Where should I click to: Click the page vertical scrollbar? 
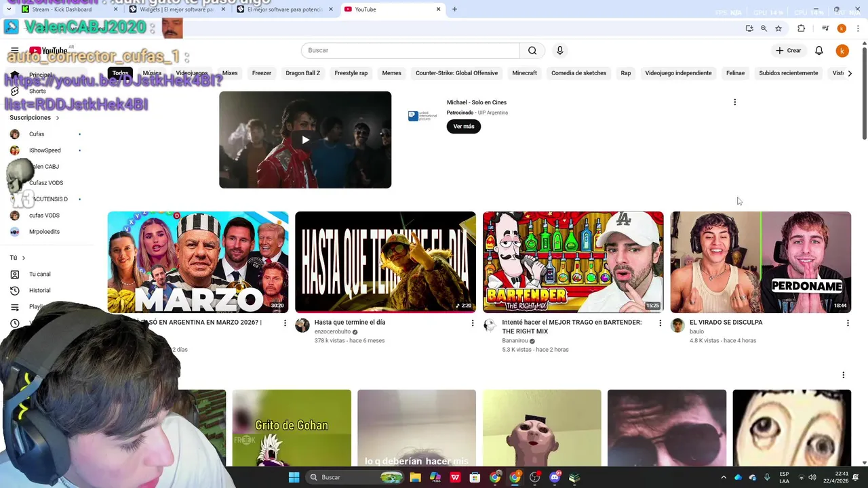864,95
